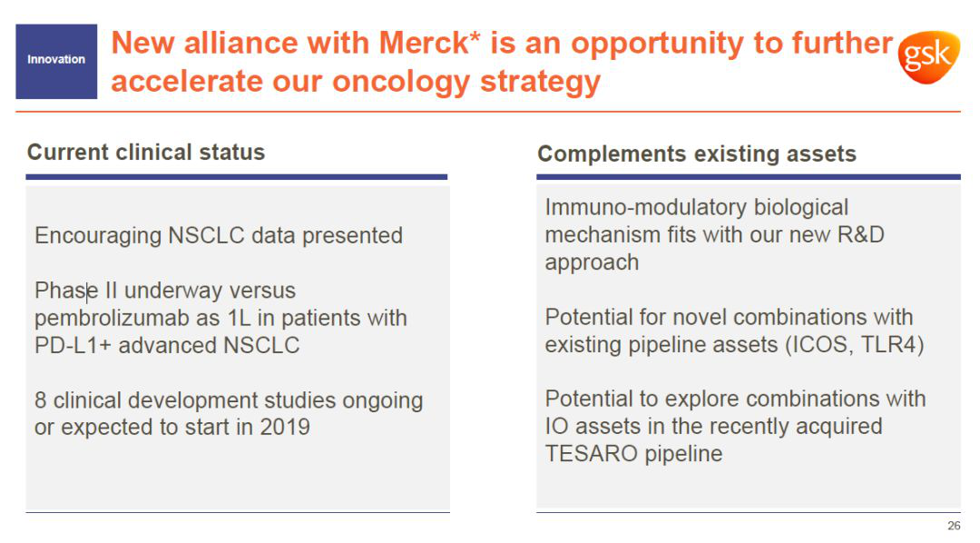Click the 'Phase II underway versus' line
This screenshot has width=980, height=543.
click(x=165, y=291)
